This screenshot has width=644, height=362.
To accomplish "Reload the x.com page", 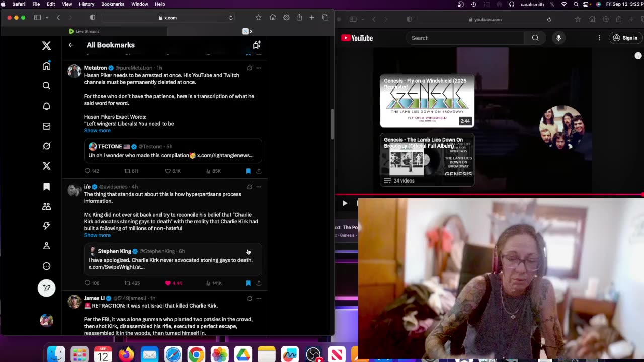I will (230, 18).
